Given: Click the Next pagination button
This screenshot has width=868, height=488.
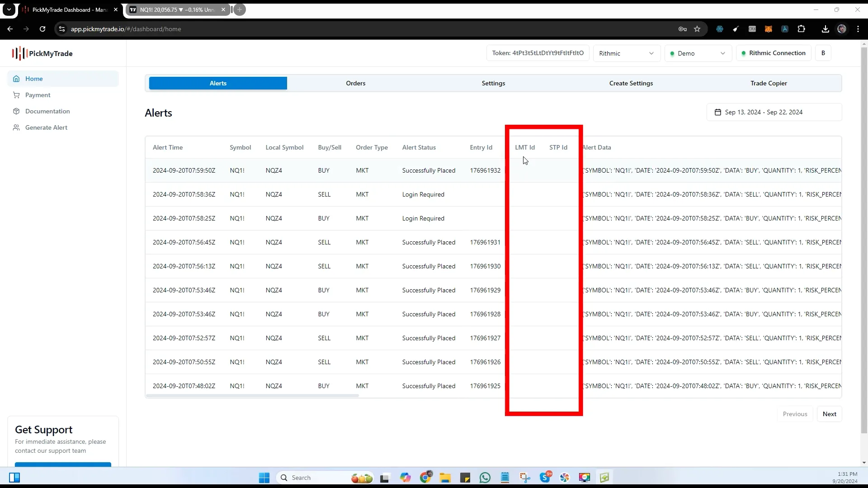Looking at the screenshot, I should coord(829,413).
